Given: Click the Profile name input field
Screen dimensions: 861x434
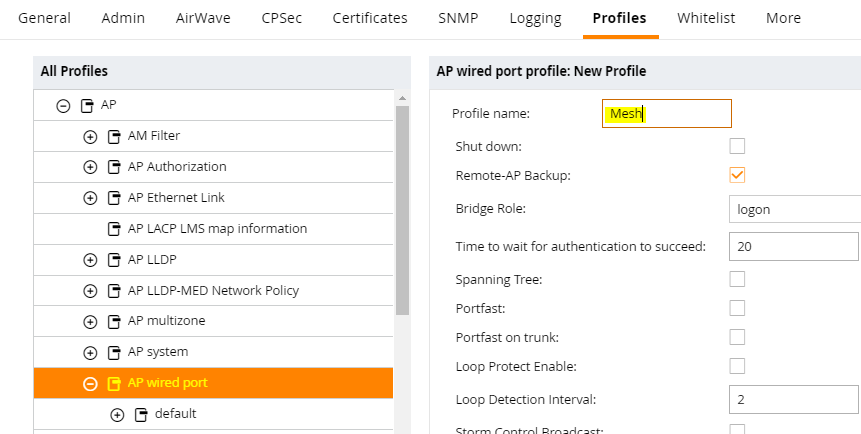Looking at the screenshot, I should tap(667, 114).
